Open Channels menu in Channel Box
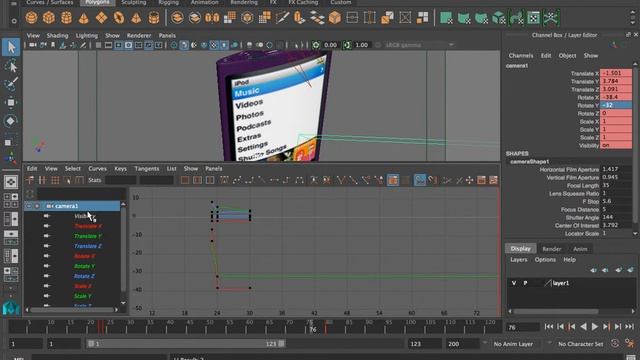Viewport: 640px width, 360px height. 521,56
